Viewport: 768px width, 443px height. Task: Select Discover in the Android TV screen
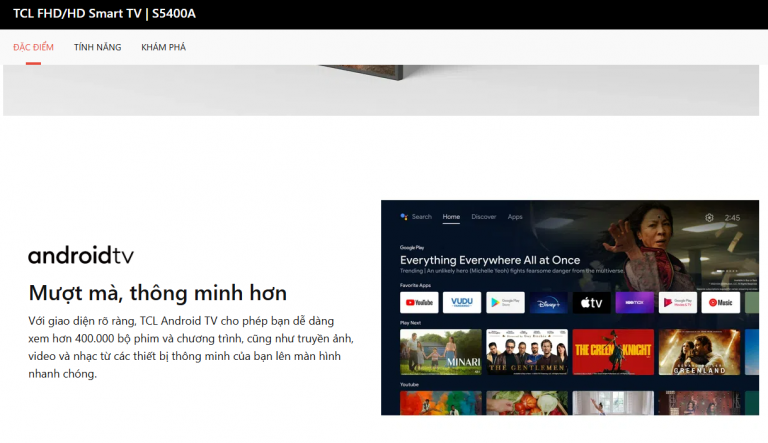click(483, 217)
